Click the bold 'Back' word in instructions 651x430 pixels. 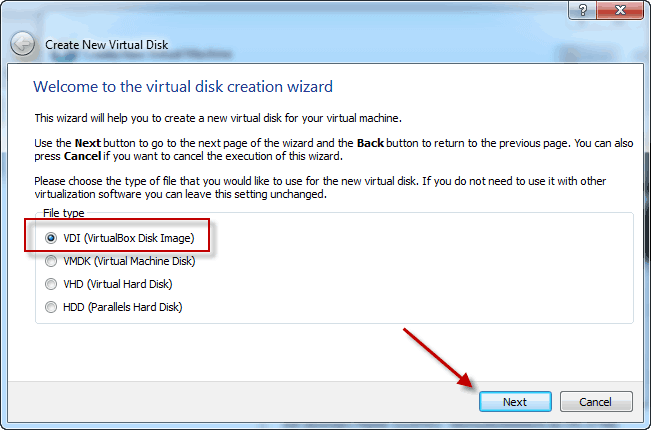point(370,143)
